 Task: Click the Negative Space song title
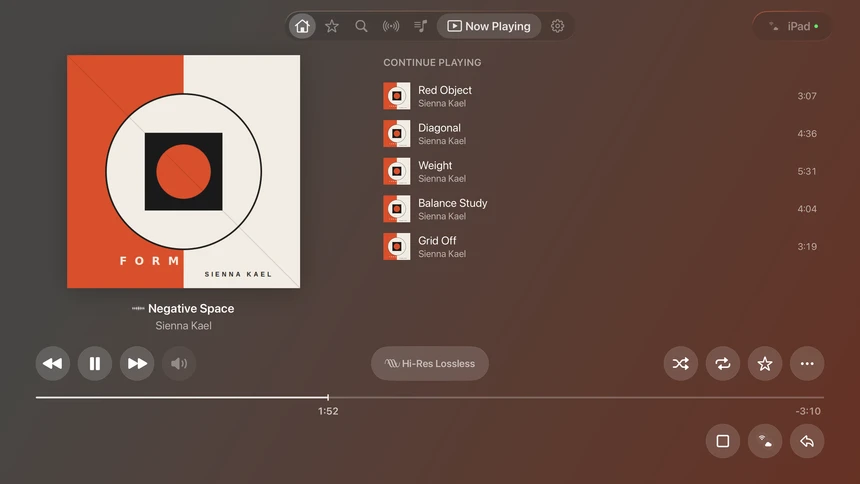191,308
